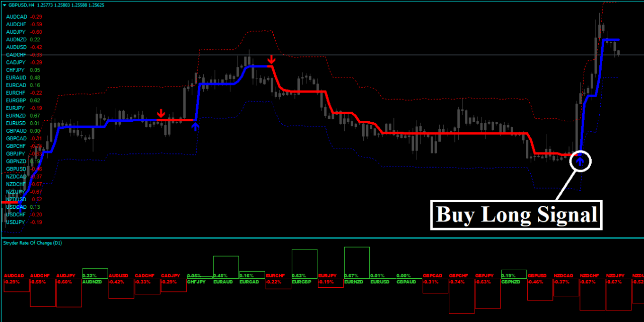Click the NZDCHF -0.67% red bar
Image resolution: width=644 pixels, height=322 pixels.
(x=592, y=294)
